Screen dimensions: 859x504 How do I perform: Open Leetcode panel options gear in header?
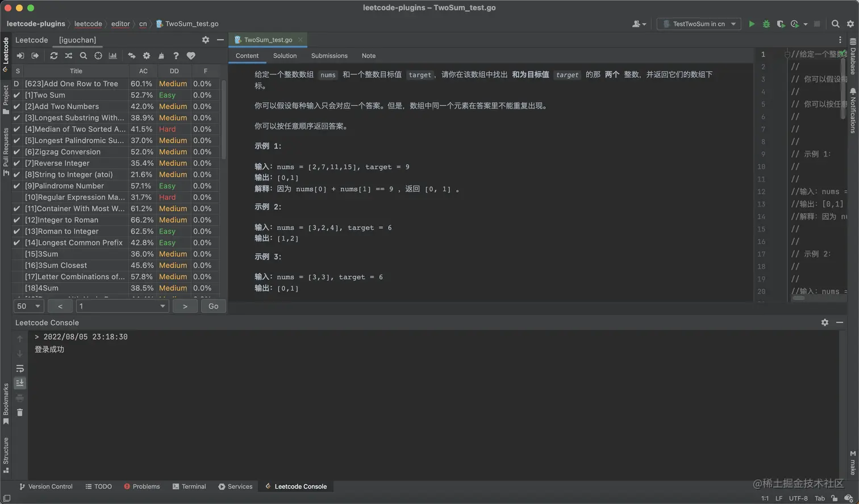206,40
